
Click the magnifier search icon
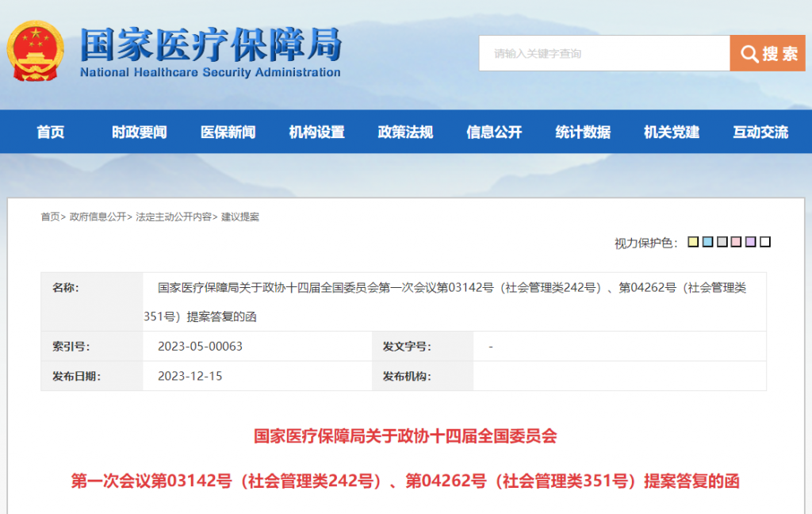tap(749, 53)
